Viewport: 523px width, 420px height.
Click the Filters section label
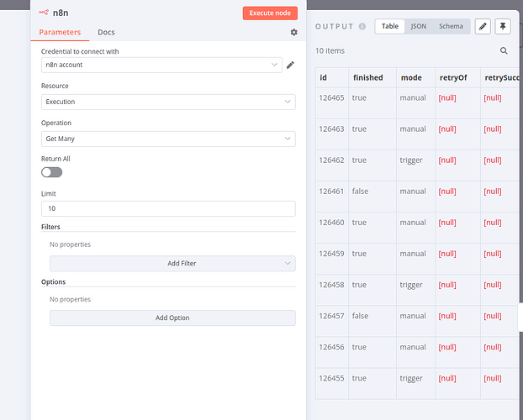pyautogui.click(x=50, y=227)
